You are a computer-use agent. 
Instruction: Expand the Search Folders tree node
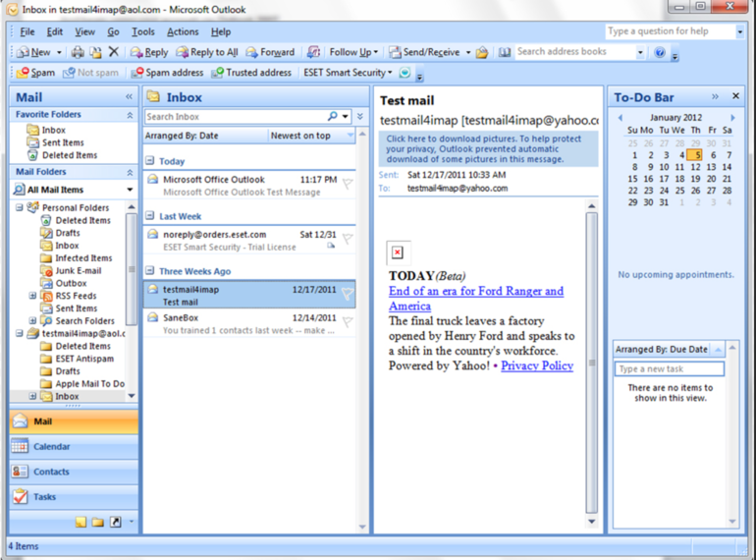click(x=32, y=320)
